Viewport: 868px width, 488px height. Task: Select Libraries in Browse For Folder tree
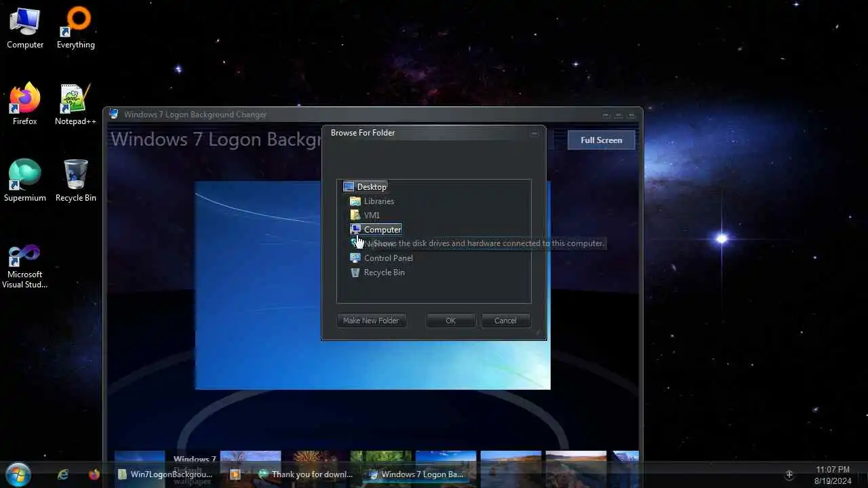(x=372, y=201)
